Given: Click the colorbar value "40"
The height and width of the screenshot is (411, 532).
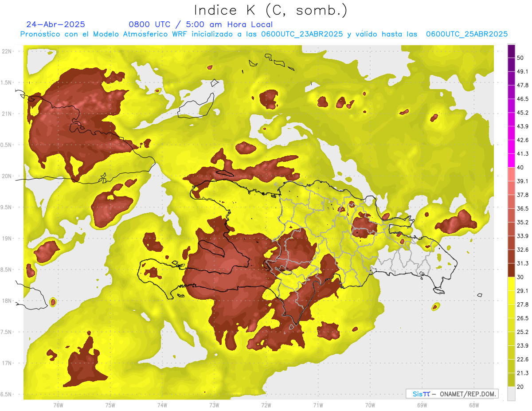Looking at the screenshot, I should point(520,168).
